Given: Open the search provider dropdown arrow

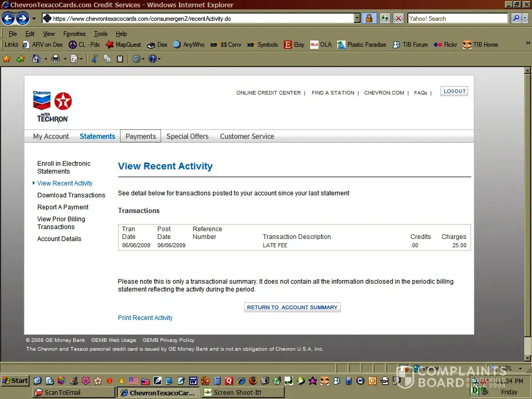Looking at the screenshot, I should (x=525, y=19).
